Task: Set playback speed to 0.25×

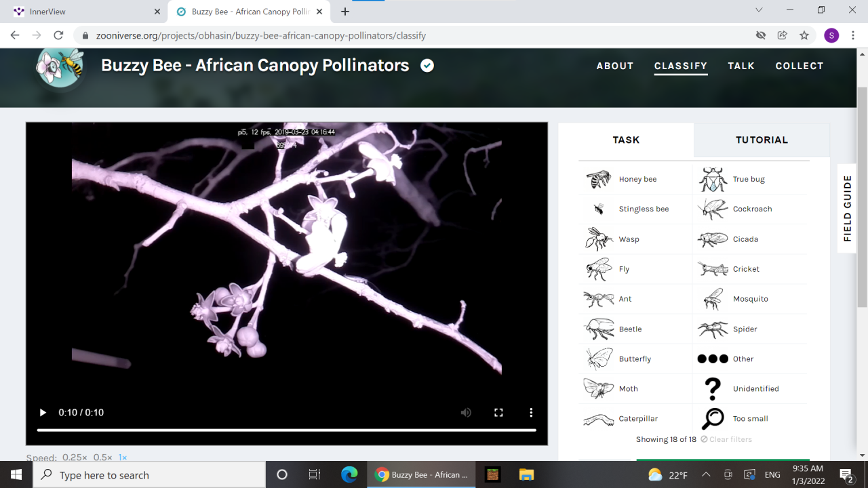Action: click(75, 457)
